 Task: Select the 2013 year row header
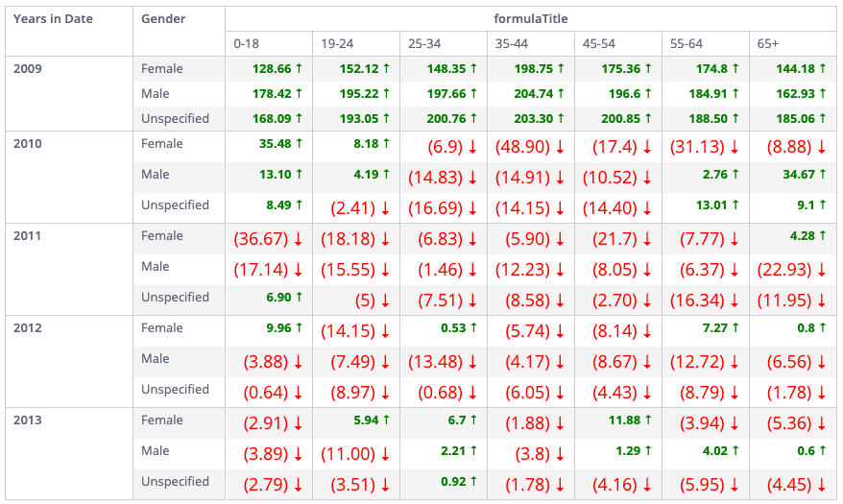coord(27,420)
